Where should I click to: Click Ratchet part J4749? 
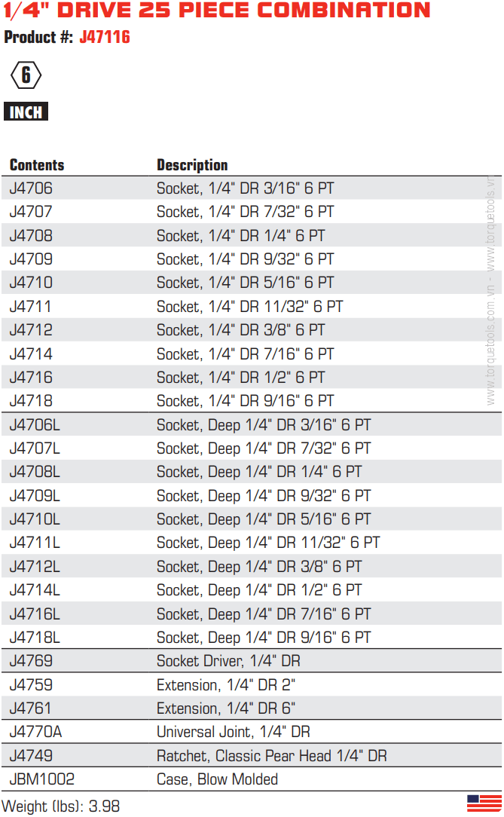32,755
